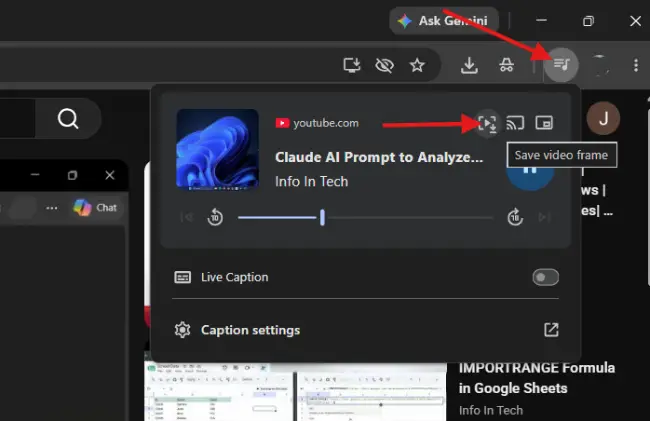Click the Live Caption icon
Viewport: 650px width, 421px height.
coord(182,277)
